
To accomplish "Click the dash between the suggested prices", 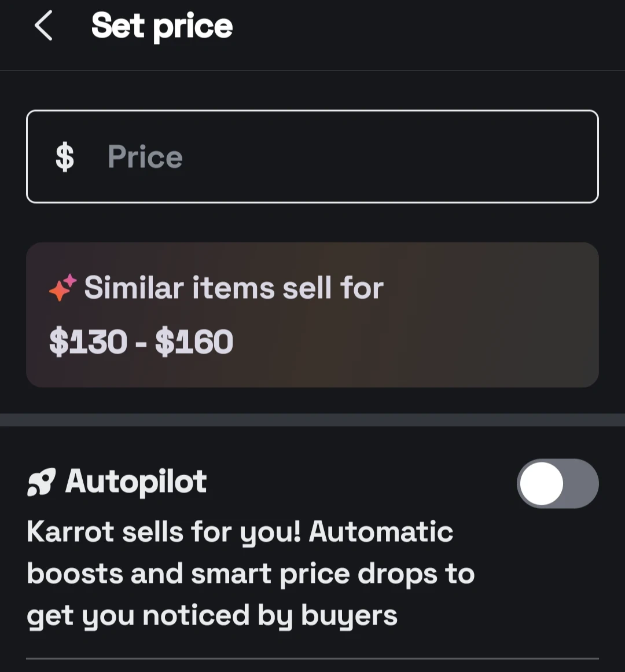I will pos(141,343).
